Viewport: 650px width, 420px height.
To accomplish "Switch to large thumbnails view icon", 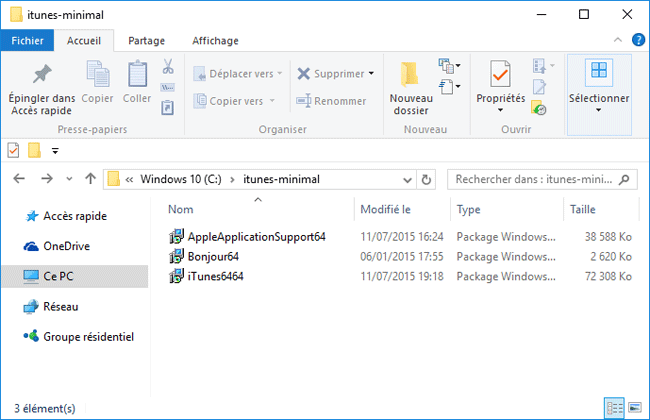I will (x=635, y=408).
